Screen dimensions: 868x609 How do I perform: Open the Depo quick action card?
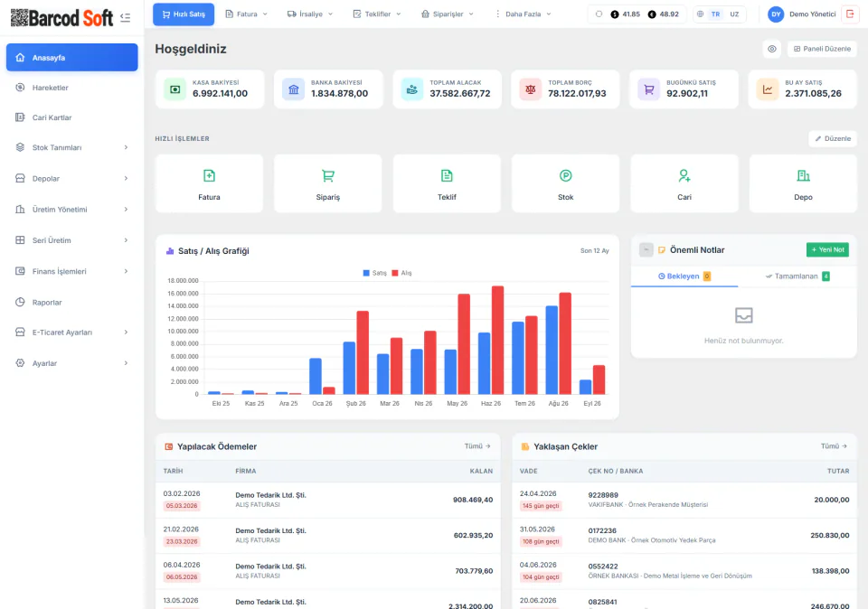click(x=803, y=183)
